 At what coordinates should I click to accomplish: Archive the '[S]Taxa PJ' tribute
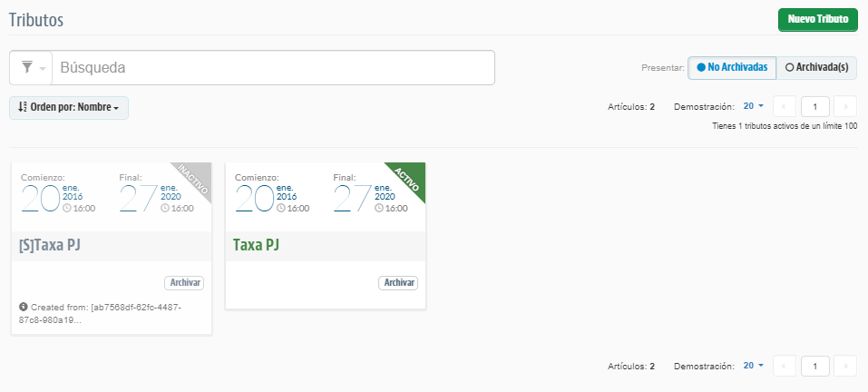(184, 283)
